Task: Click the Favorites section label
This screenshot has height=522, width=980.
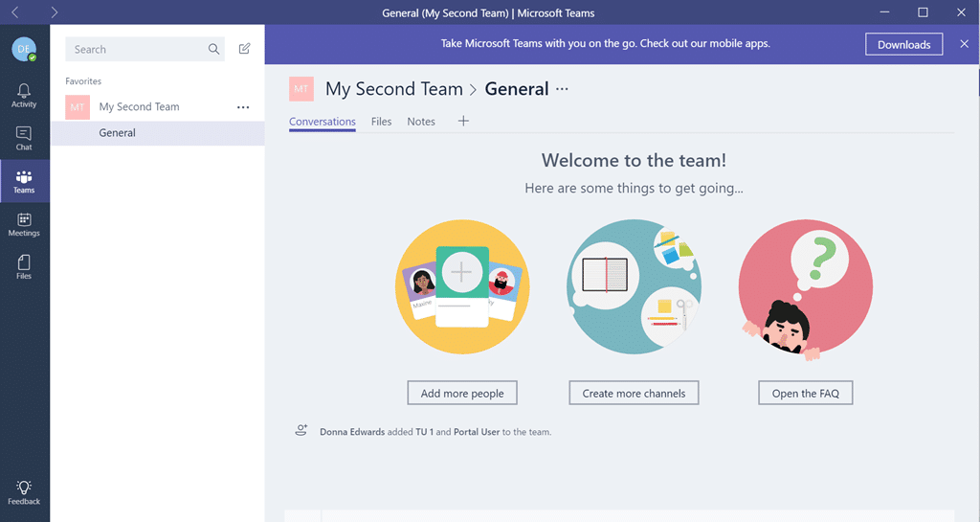Action: pos(83,81)
